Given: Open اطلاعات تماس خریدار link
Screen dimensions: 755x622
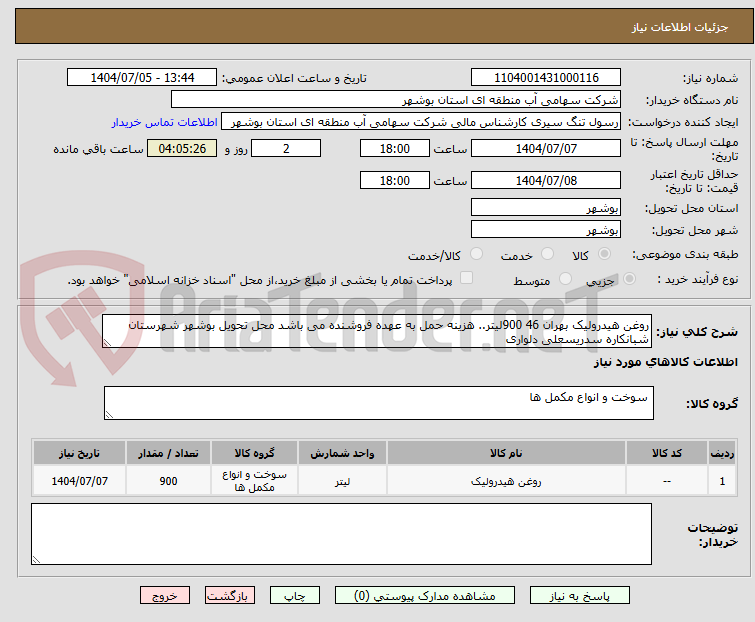Looking at the screenshot, I should (x=165, y=122).
